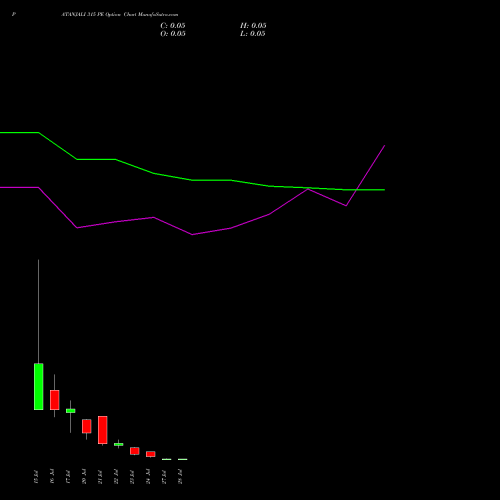Click the high value 'H: 0.05'
The height and width of the screenshot is (500, 500).
click(253, 26)
